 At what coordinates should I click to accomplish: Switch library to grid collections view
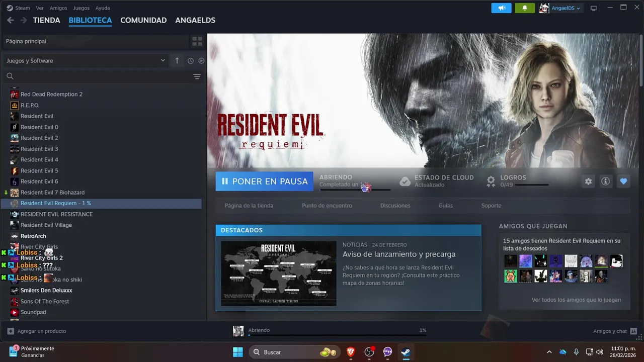197,41
